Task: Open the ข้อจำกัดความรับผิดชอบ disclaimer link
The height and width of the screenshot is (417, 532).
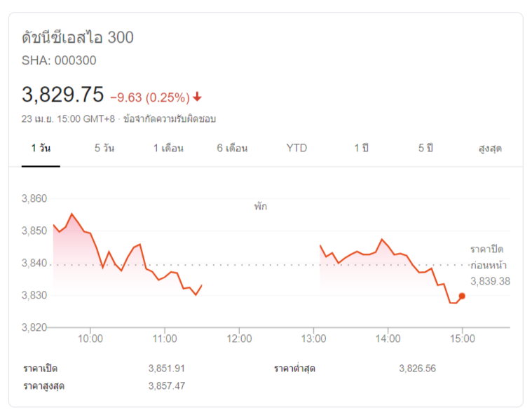Action: tap(169, 119)
